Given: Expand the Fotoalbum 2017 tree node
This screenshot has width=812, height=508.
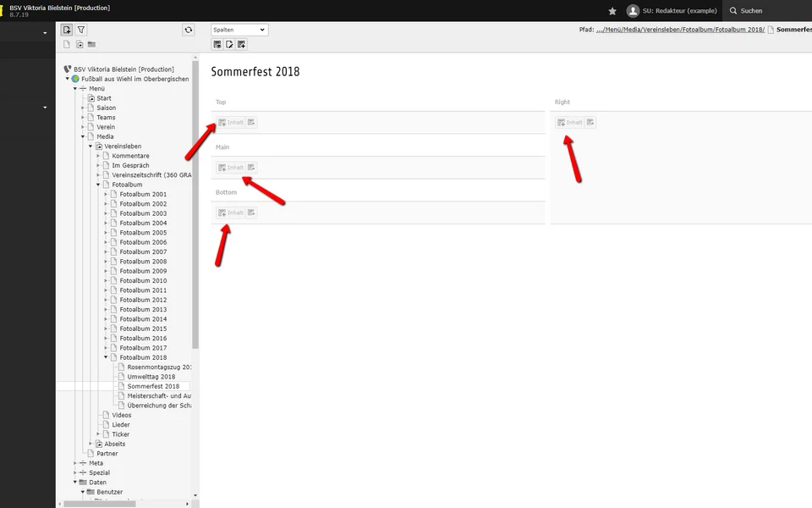Looking at the screenshot, I should (x=107, y=348).
